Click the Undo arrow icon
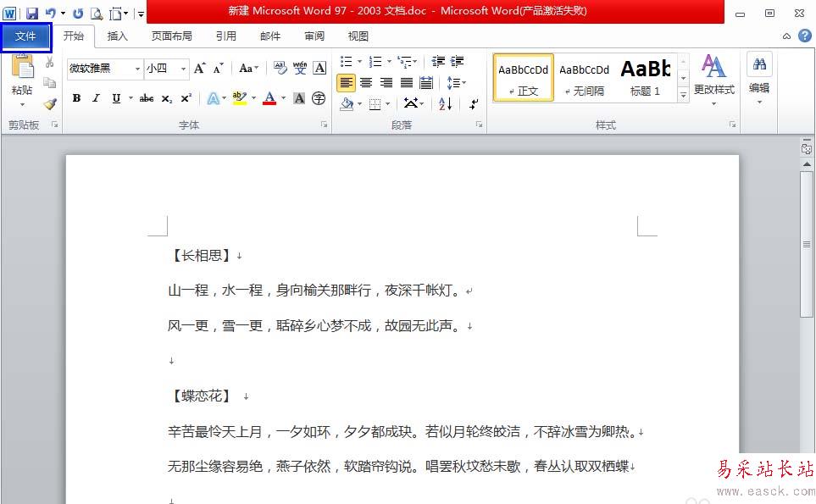 pos(51,13)
